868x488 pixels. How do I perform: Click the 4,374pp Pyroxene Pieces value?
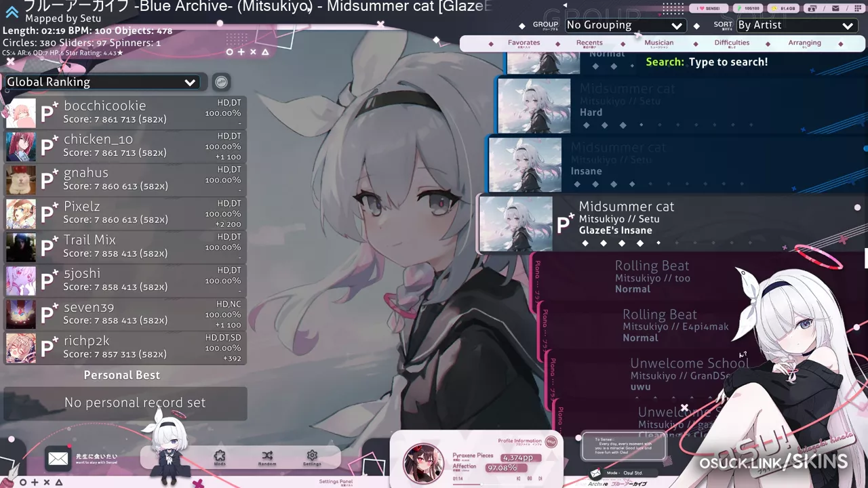[522, 457]
